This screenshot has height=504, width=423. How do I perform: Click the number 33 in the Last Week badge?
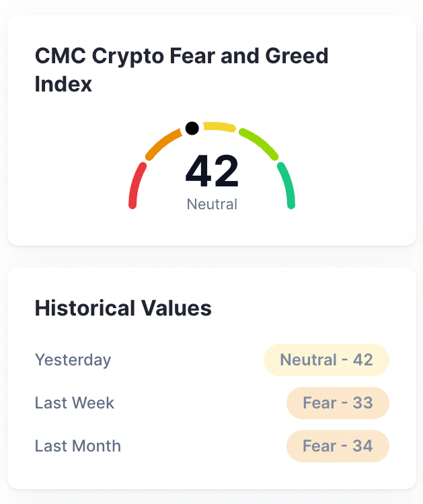click(362, 403)
